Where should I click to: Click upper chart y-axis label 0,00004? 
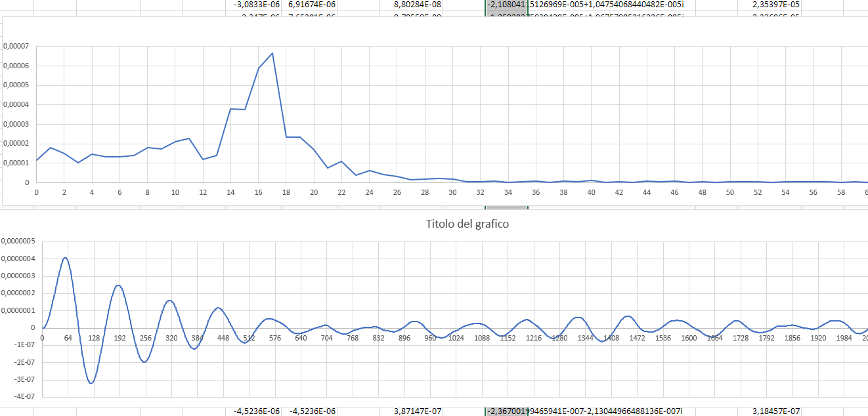click(16, 104)
